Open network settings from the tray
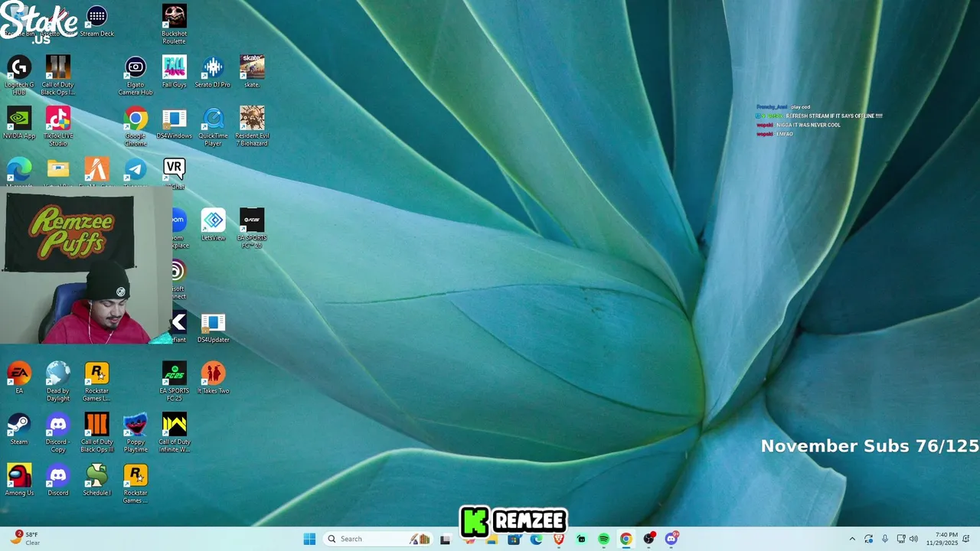This screenshot has height=551, width=980. coord(901,539)
